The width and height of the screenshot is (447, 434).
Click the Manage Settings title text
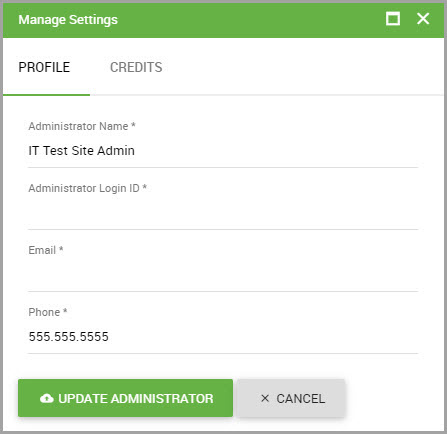point(68,20)
